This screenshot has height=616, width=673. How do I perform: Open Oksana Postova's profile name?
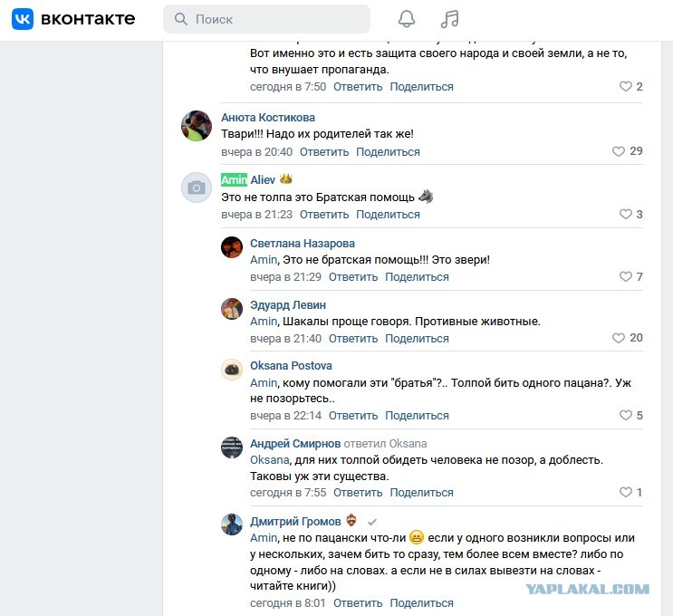pyautogui.click(x=291, y=366)
